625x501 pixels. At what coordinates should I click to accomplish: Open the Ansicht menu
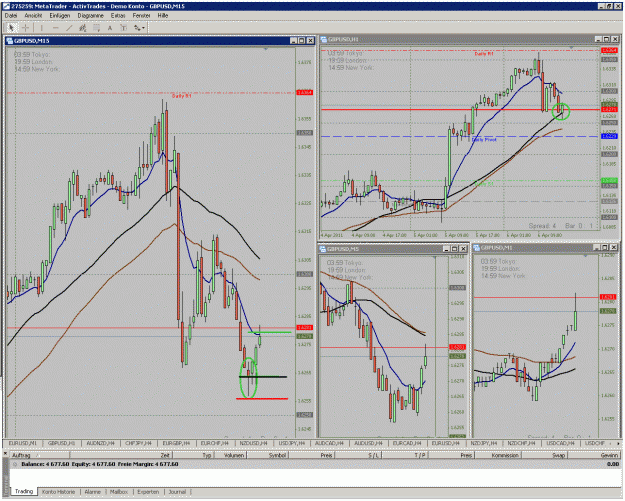33,16
